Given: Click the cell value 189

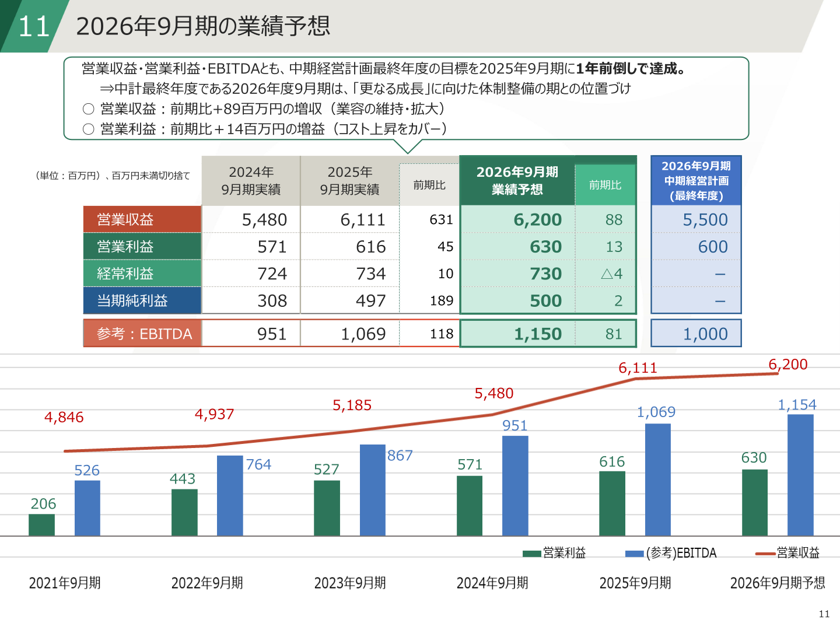Looking at the screenshot, I should click(x=442, y=301).
